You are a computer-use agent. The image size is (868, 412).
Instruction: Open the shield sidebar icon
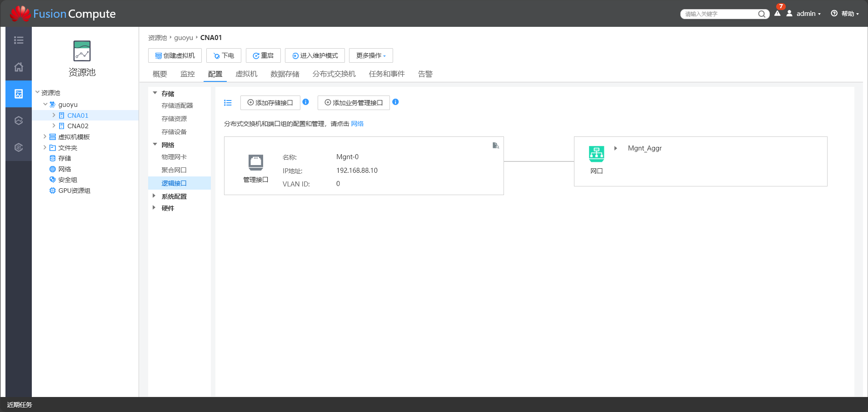pos(19,147)
